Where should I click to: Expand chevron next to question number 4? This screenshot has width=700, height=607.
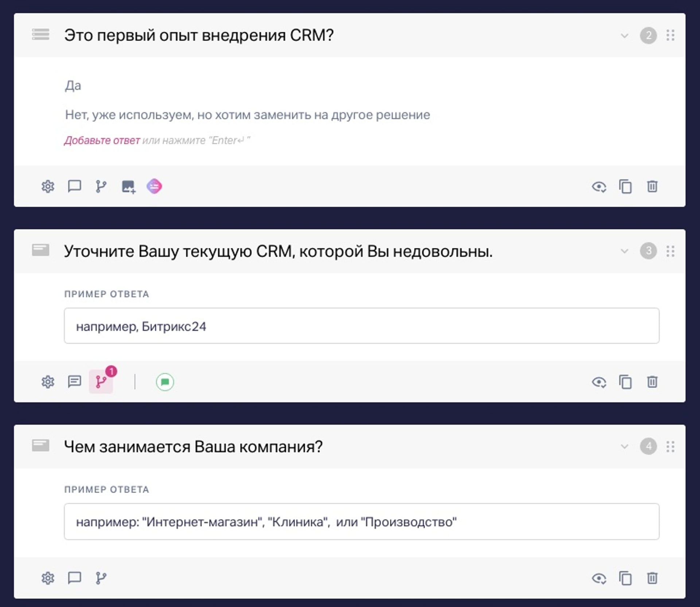point(625,447)
